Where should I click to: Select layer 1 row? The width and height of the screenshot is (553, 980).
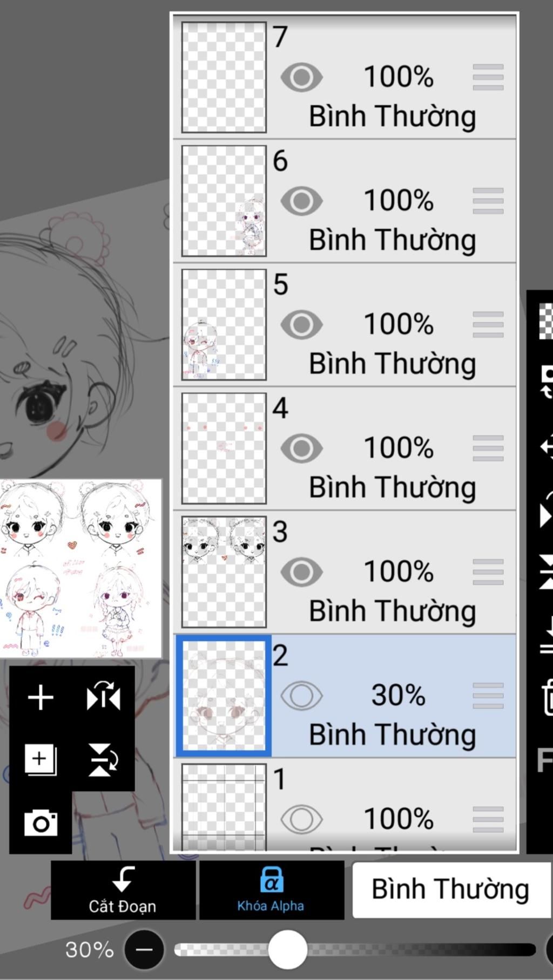tap(345, 805)
